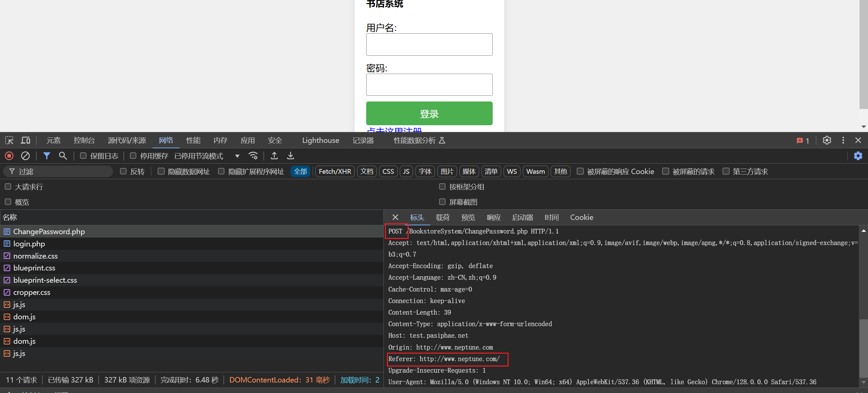Open the throttling mode dropdown

coord(207,156)
